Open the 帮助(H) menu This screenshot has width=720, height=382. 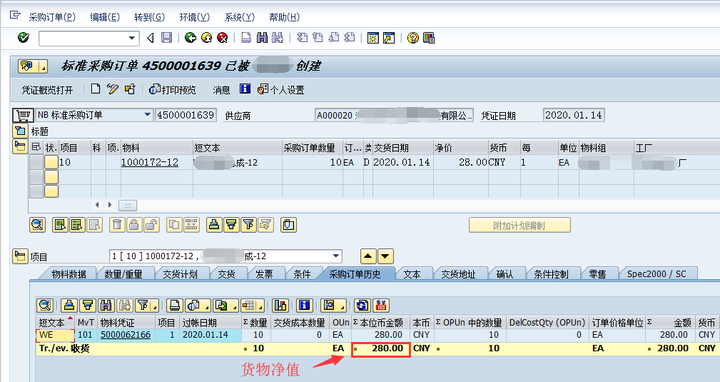point(284,17)
